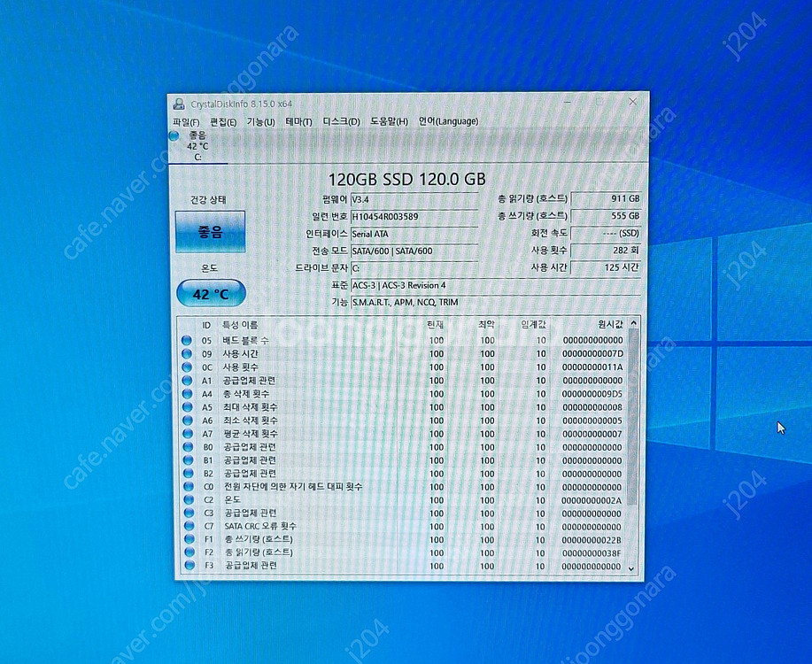Click the 임계값 column header
Image resolution: width=812 pixels, height=664 pixels.
pos(533,325)
